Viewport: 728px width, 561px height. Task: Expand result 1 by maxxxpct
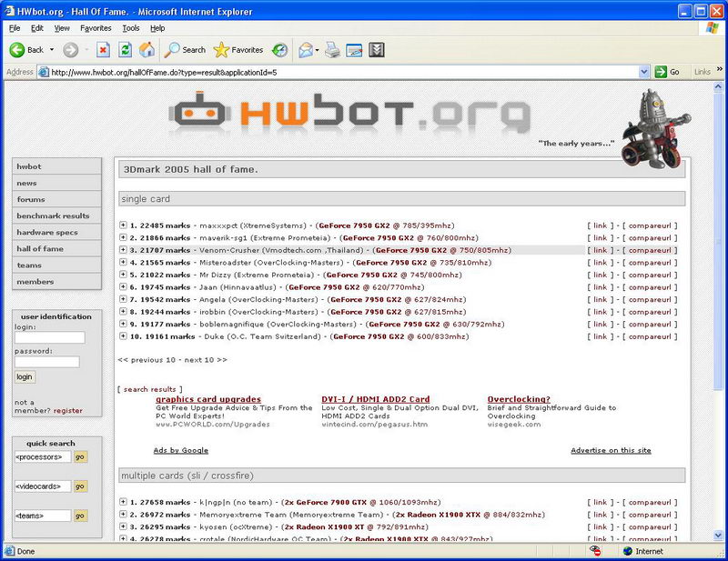[x=123, y=225]
